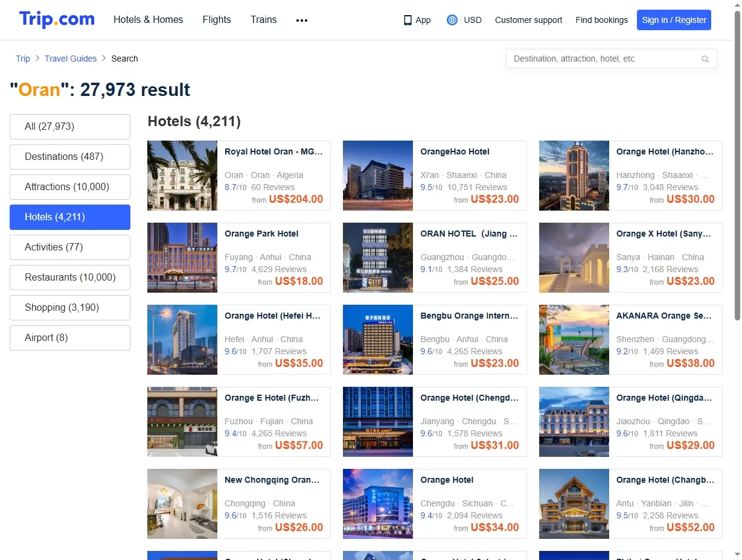
Task: Open Hotels & Homes menu
Action: coord(149,19)
